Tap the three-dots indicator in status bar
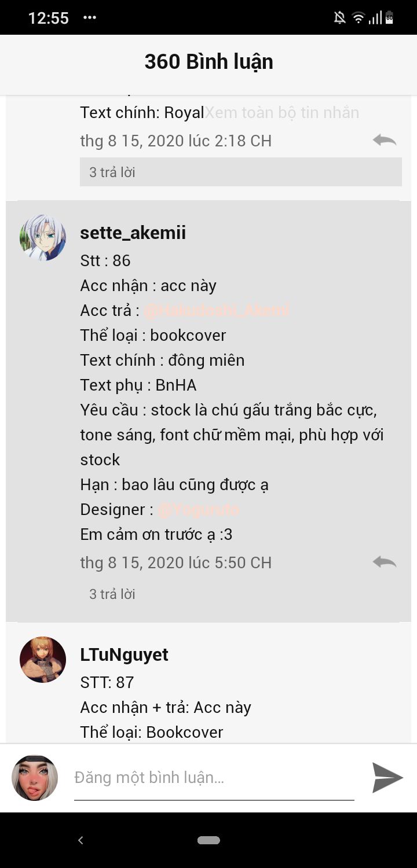This screenshot has height=868, width=417. (90, 18)
